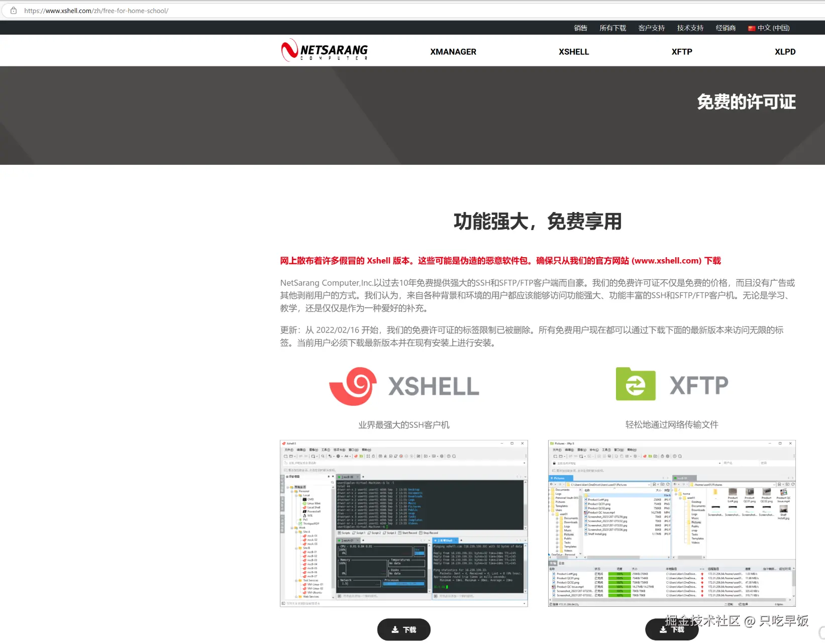This screenshot has width=825, height=644.
Task: Click the China flag language icon
Action: (x=752, y=28)
